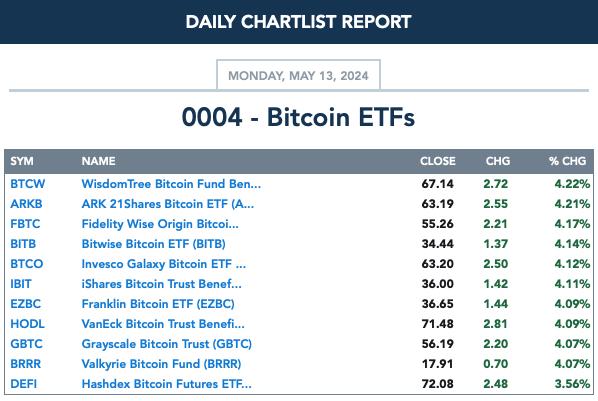
Task: Select the Monday, May 13, 2024 date box
Action: point(298,75)
